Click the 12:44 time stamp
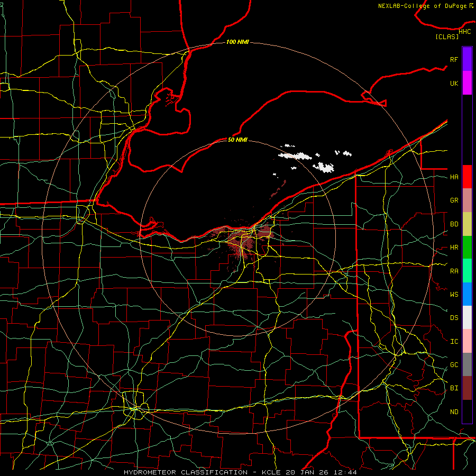Screen dimensions: 476x476 pyautogui.click(x=345, y=472)
